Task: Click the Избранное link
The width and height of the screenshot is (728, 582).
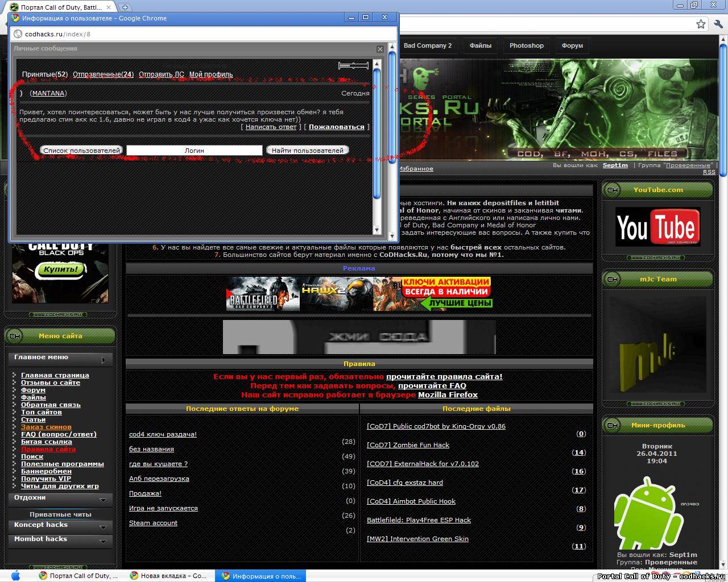Action: tap(416, 169)
